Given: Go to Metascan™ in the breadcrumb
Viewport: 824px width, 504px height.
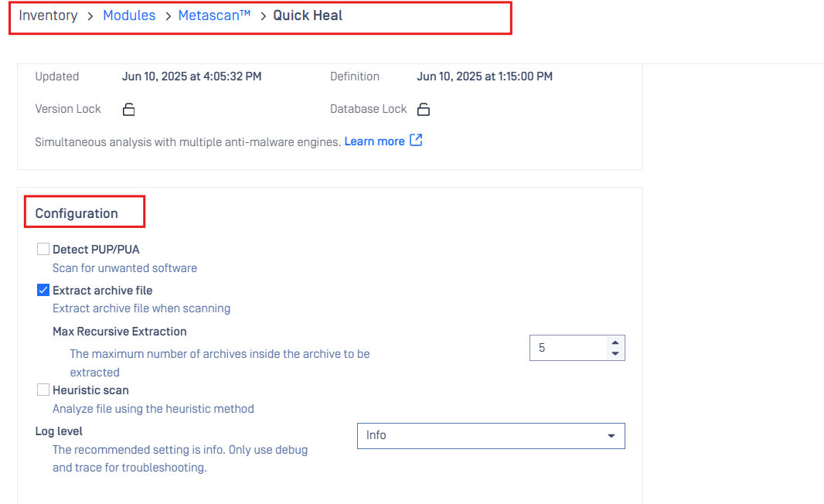Looking at the screenshot, I should pyautogui.click(x=214, y=15).
